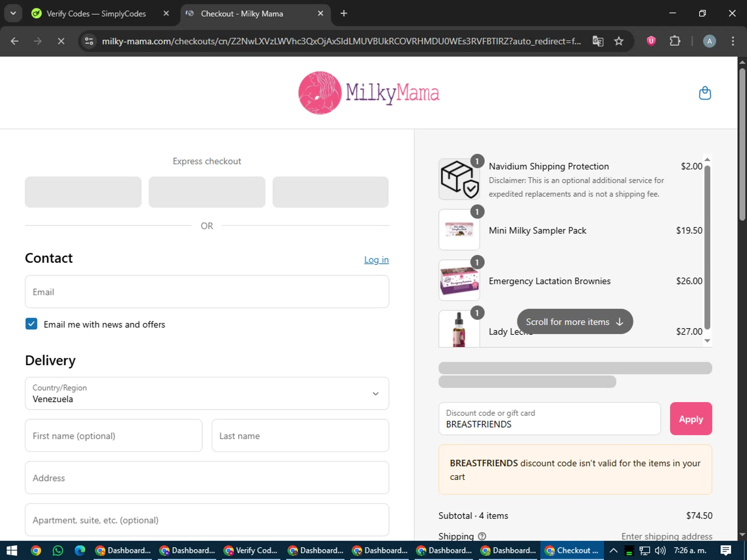
Task: Click the cart list scroll-down arrow
Action: tap(707, 341)
